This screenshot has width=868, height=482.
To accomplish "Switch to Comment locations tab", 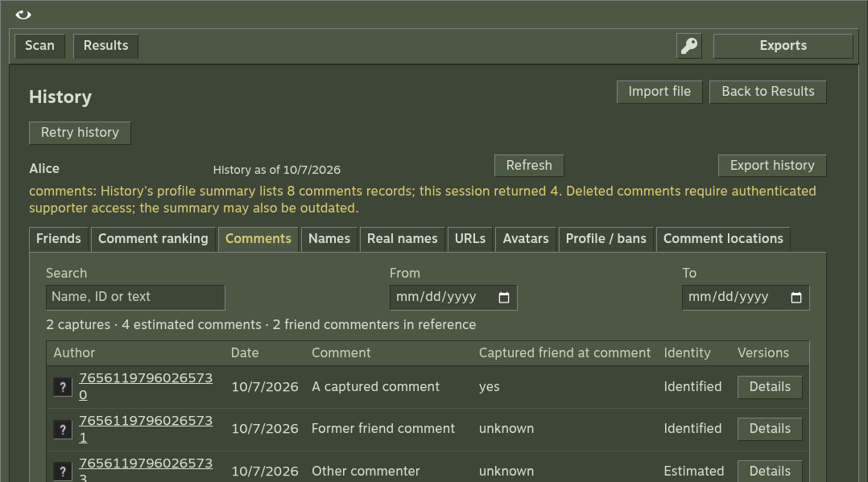I will [x=724, y=239].
